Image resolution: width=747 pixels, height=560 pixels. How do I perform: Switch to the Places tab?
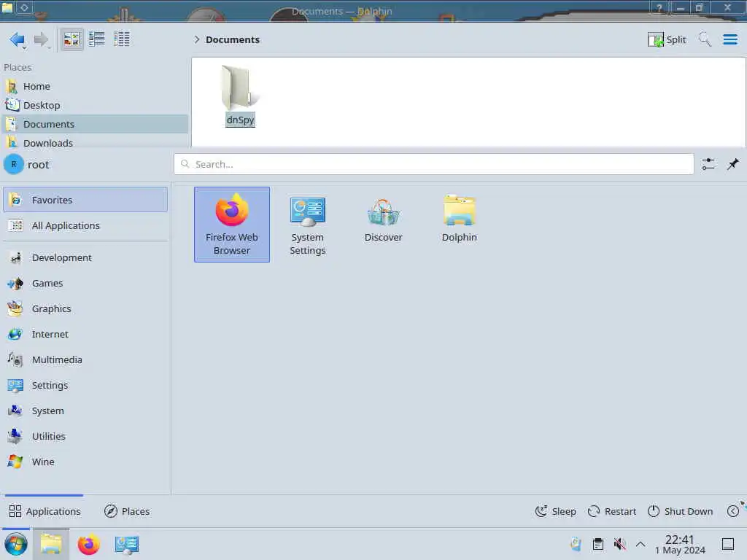point(127,511)
